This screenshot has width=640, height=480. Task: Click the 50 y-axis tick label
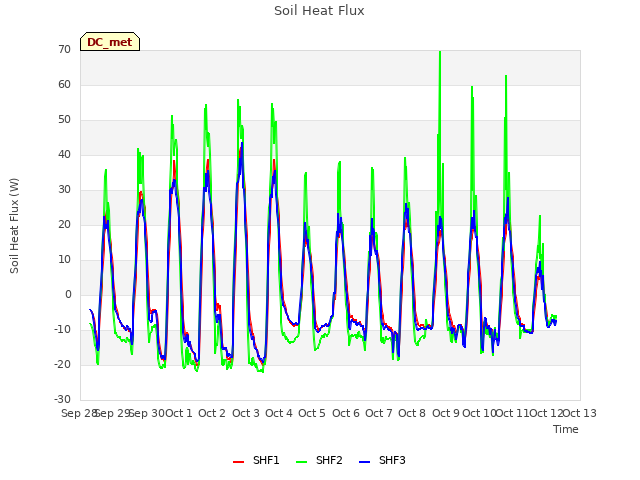pos(64,120)
